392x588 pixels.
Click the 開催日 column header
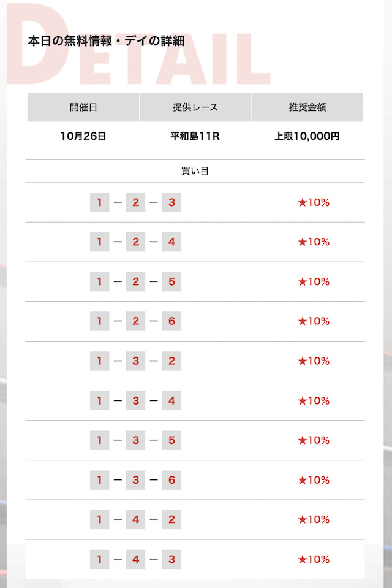point(83,107)
